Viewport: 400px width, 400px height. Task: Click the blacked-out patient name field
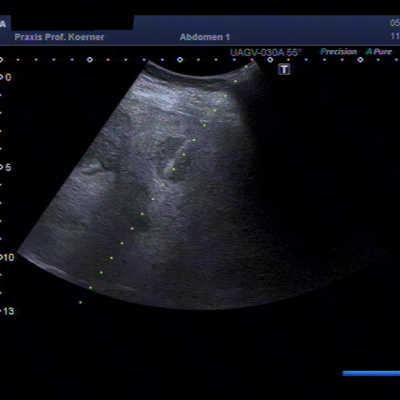[x=72, y=23]
